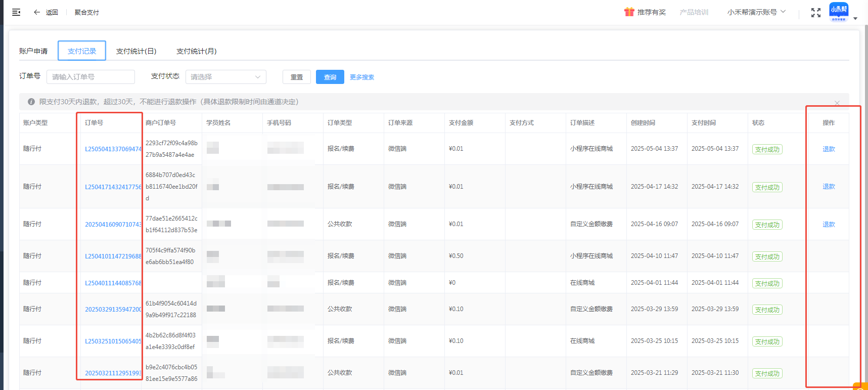
Task: Click the 创建时间 column header
Action: (643, 123)
